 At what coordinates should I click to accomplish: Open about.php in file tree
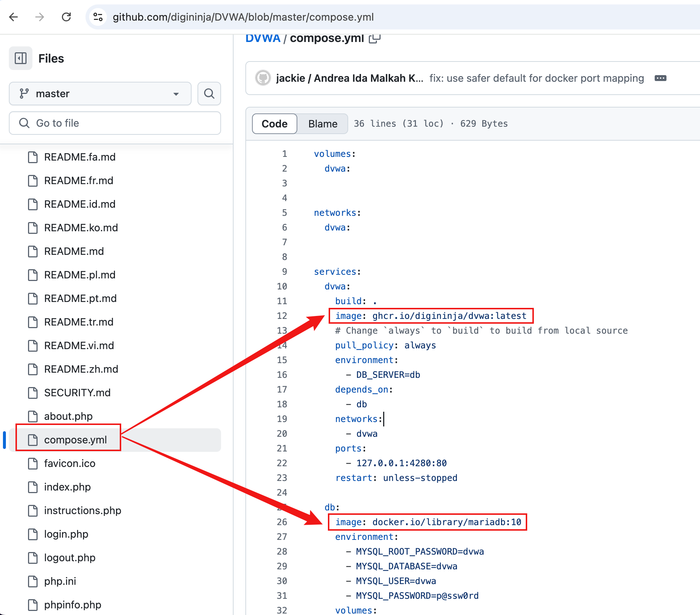(x=68, y=416)
